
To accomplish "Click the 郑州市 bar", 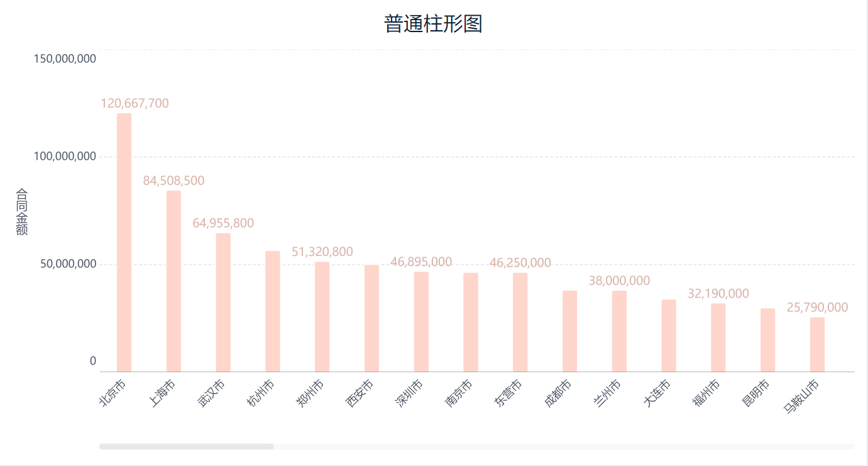I will tap(322, 316).
